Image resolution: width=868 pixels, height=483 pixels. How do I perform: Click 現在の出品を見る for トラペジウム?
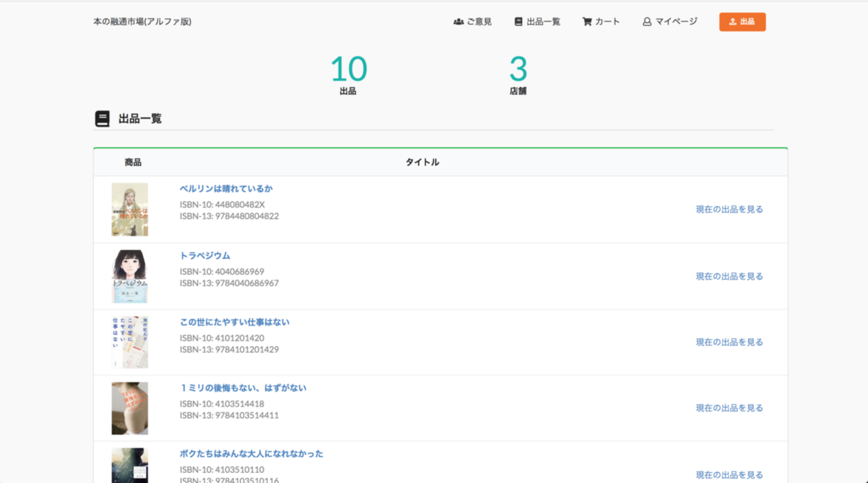[x=729, y=276]
